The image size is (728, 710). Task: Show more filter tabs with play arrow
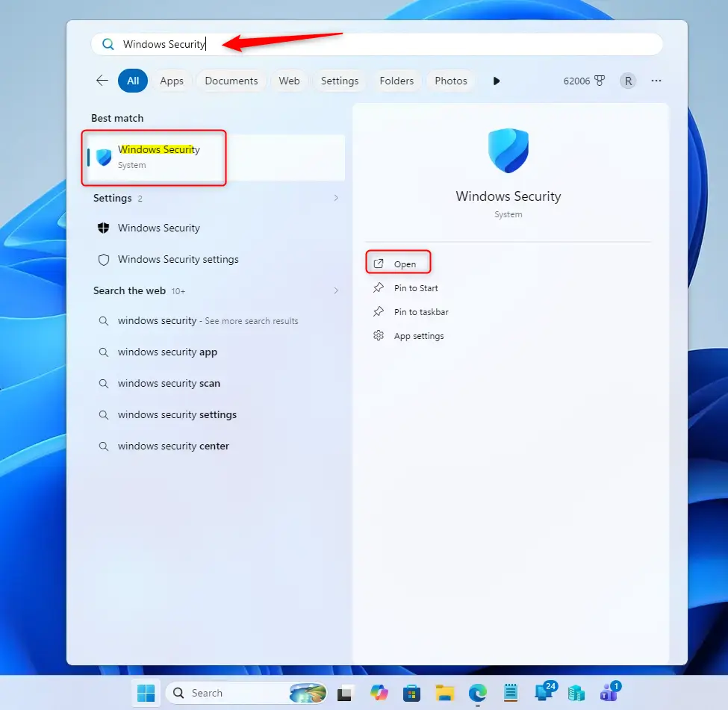[x=497, y=81]
